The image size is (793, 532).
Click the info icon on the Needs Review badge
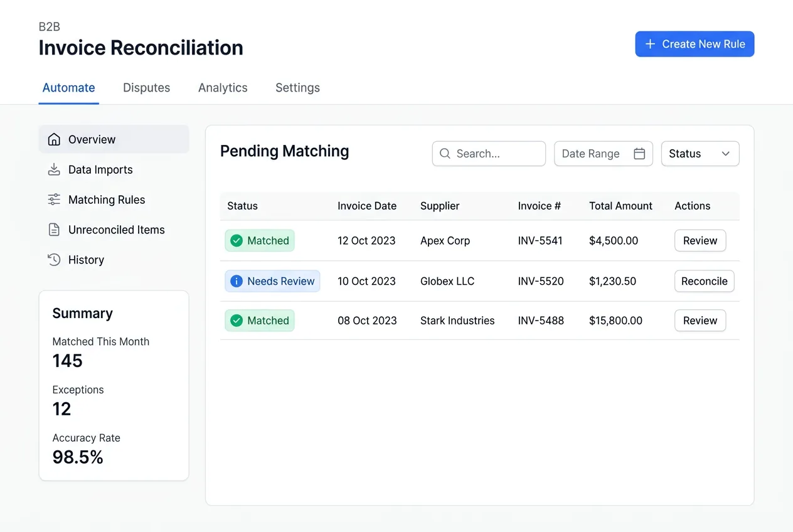[237, 281]
